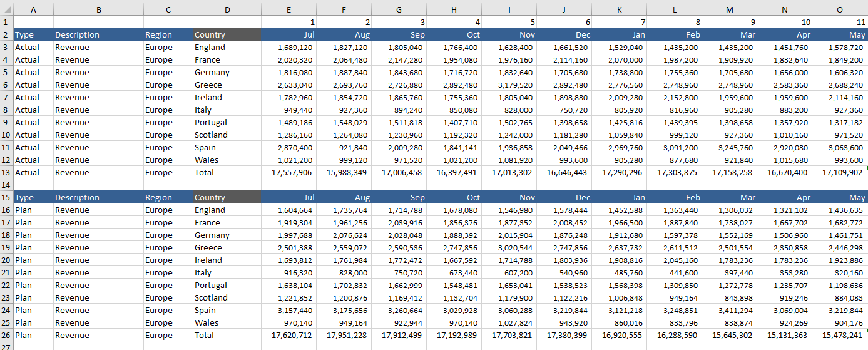Click cell value 320,160
Viewport: 868px width, 350px height.
pyautogui.click(x=840, y=273)
